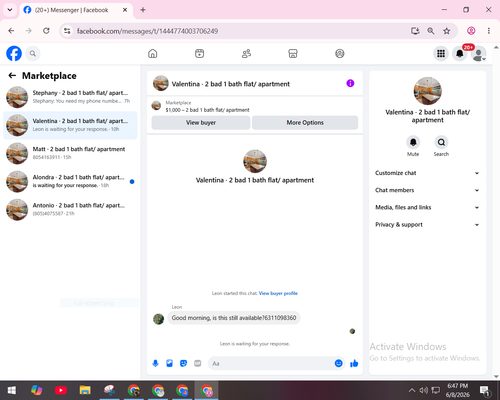Open the Friends icon in top navigation
Viewport: 500px width, 400px height.
(246, 53)
